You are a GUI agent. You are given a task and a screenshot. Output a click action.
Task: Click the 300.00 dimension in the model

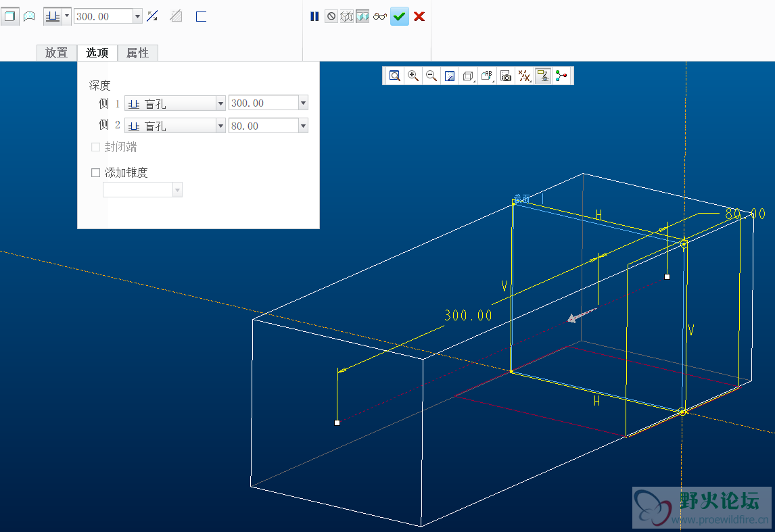coord(468,315)
